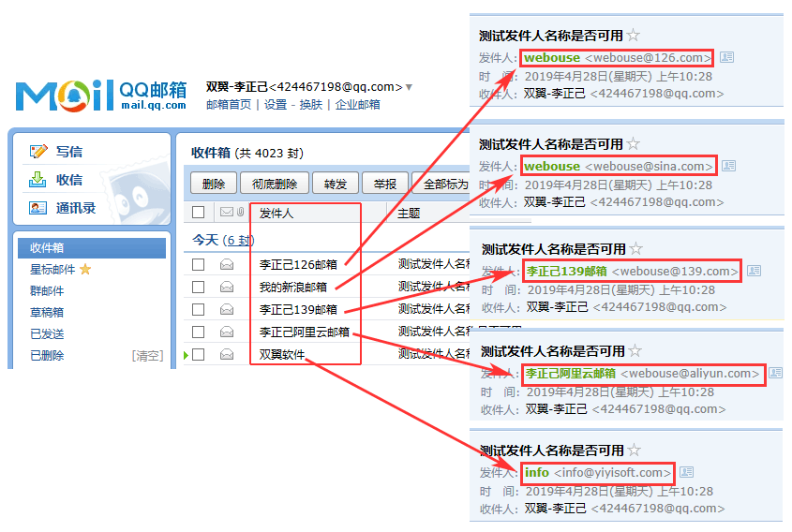Check the 双翼软件 email checkbox
Viewport: 792px width, 532px height.
(198, 354)
